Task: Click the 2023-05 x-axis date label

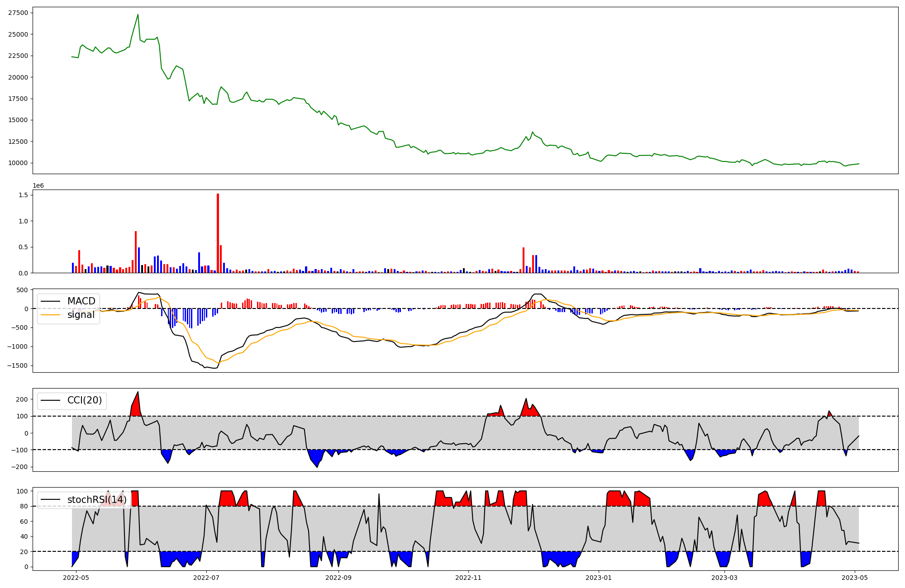Action: (855, 578)
